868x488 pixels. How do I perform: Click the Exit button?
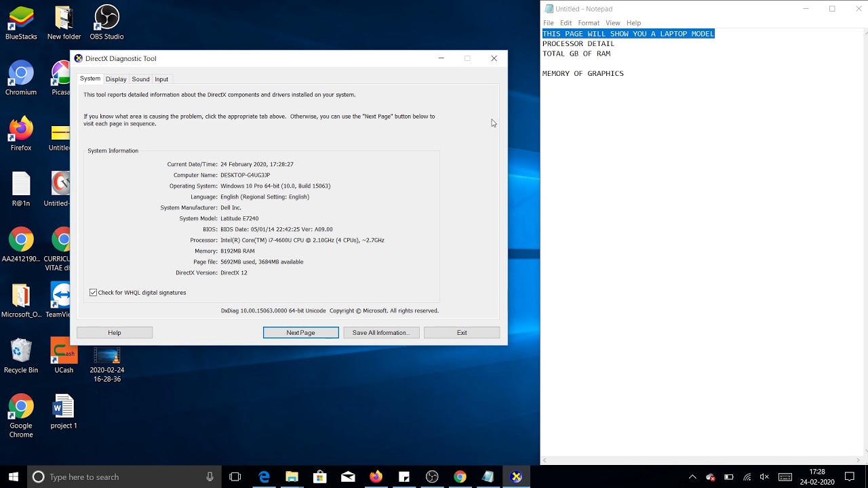pos(462,333)
